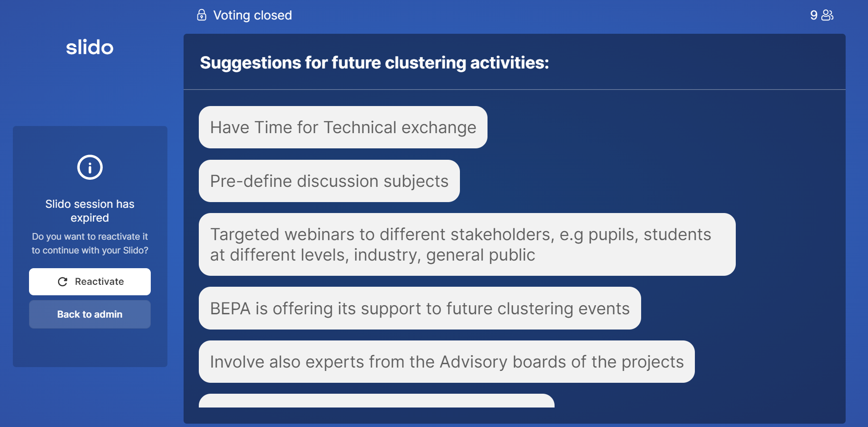Image resolution: width=868 pixels, height=427 pixels.
Task: Click the 'Involve also experts from Advisory boards' response
Action: point(447,362)
